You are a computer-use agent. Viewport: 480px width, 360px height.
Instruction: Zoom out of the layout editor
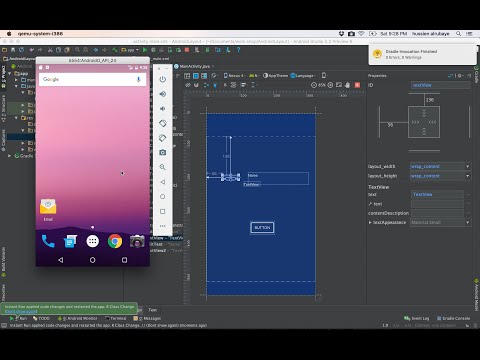pyautogui.click(x=314, y=85)
